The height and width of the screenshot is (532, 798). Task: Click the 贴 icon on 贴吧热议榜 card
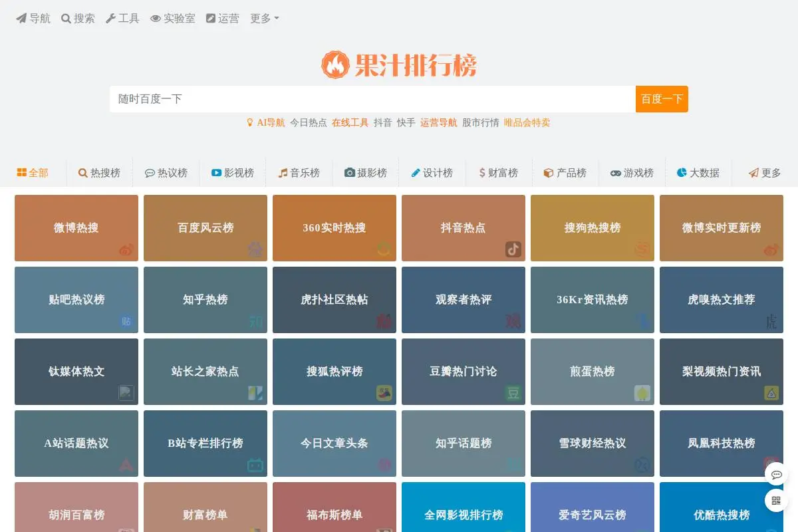coord(126,321)
